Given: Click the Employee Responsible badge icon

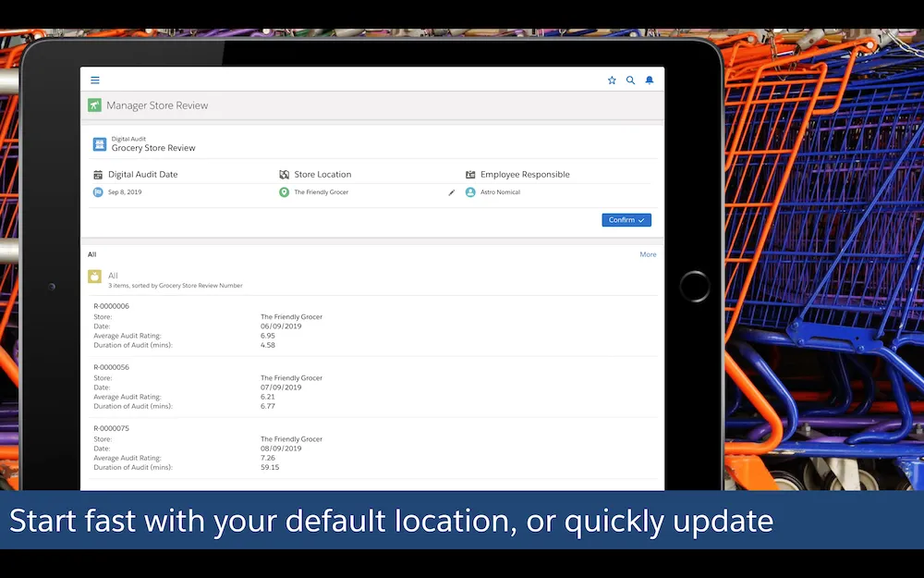Looking at the screenshot, I should [470, 175].
